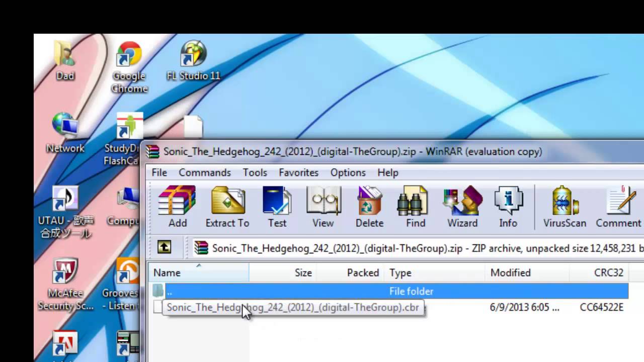The image size is (644, 362).
Task: Select FL Studio 11 desktop shortcut
Action: (194, 61)
